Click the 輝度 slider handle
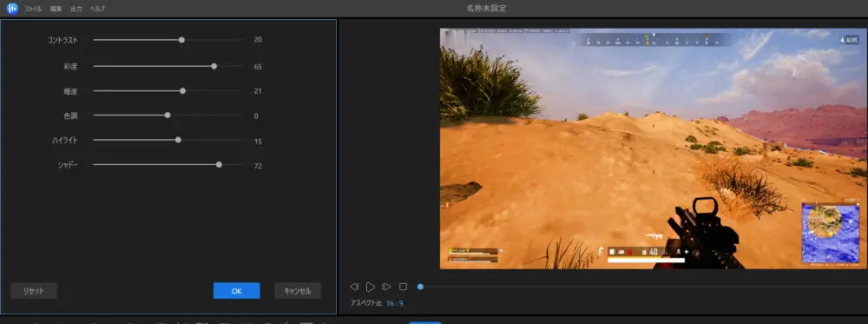 pyautogui.click(x=182, y=91)
